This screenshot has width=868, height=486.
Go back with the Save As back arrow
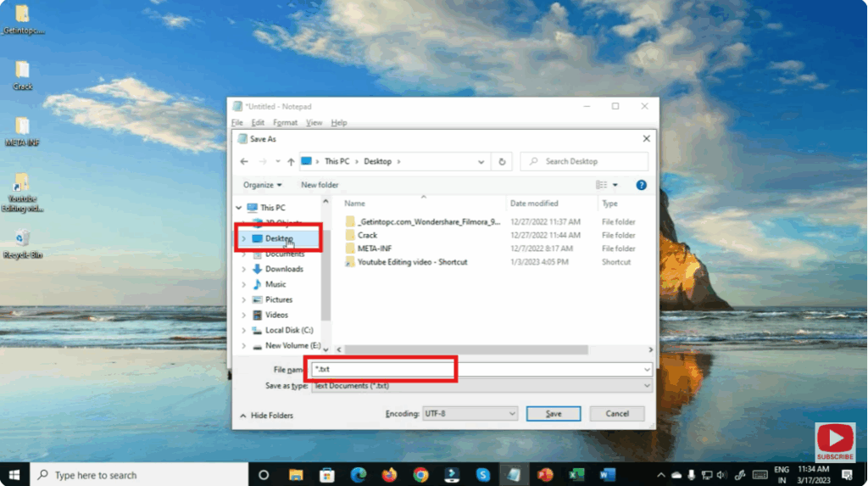coord(244,161)
